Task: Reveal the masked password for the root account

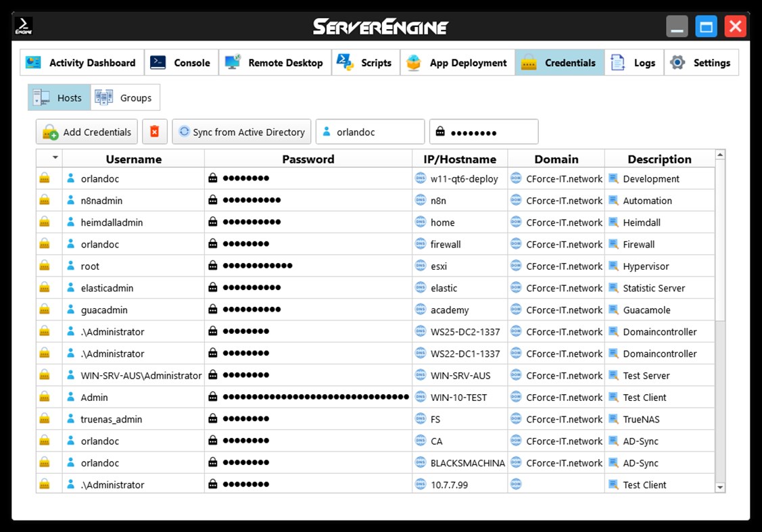Action: pos(215,266)
